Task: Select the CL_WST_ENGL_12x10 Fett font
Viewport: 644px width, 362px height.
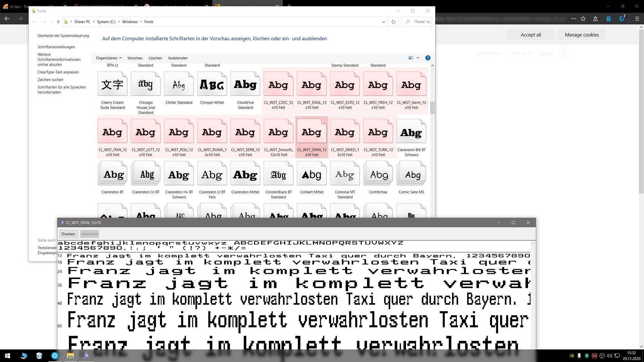Action: point(312,84)
